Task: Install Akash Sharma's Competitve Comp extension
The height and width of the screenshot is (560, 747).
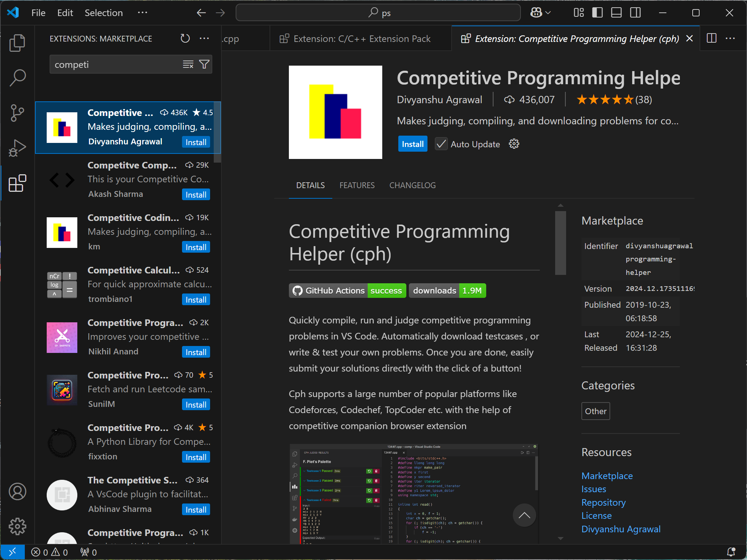Action: 196,195
